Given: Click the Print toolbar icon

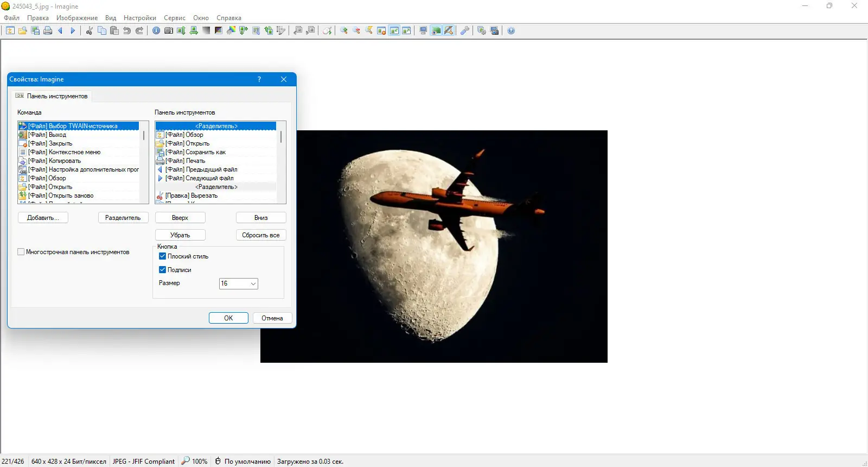Looking at the screenshot, I should (x=48, y=31).
